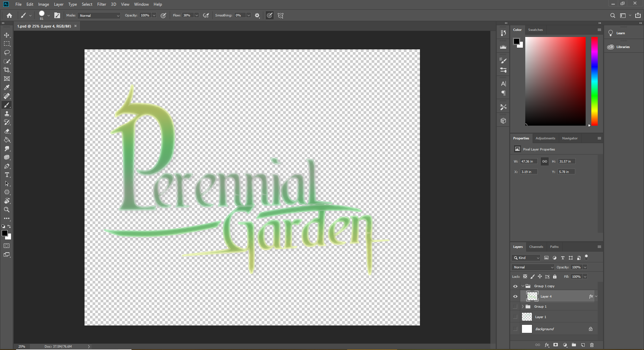The width and height of the screenshot is (644, 350).
Task: Select the Move tool
Action: (x=7, y=35)
